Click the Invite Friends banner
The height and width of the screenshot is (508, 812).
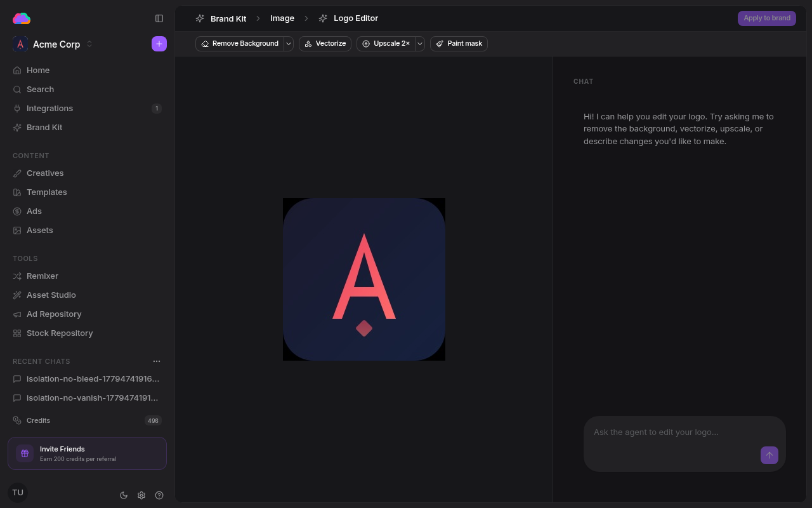click(x=87, y=453)
